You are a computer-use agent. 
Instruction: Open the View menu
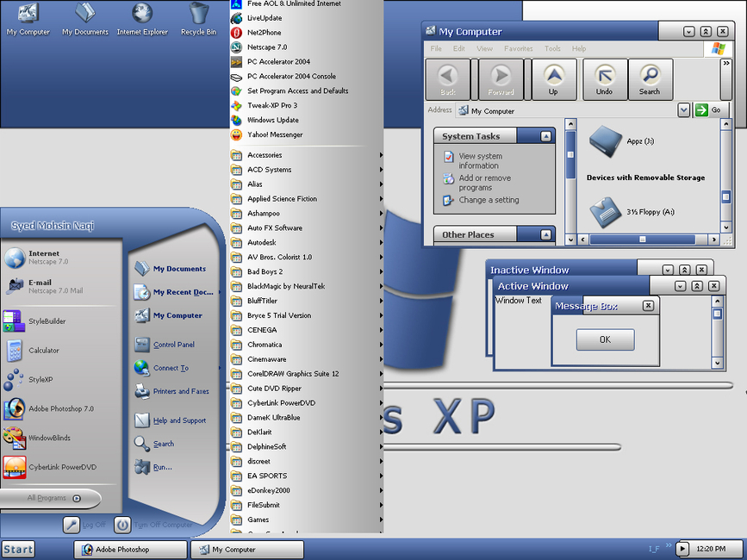[484, 48]
